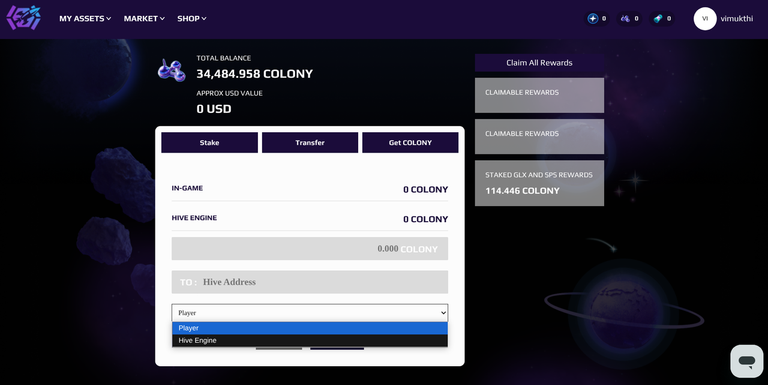The height and width of the screenshot is (385, 768).
Task: Open the Staked GLX and SPS Rewards card
Action: pyautogui.click(x=539, y=183)
